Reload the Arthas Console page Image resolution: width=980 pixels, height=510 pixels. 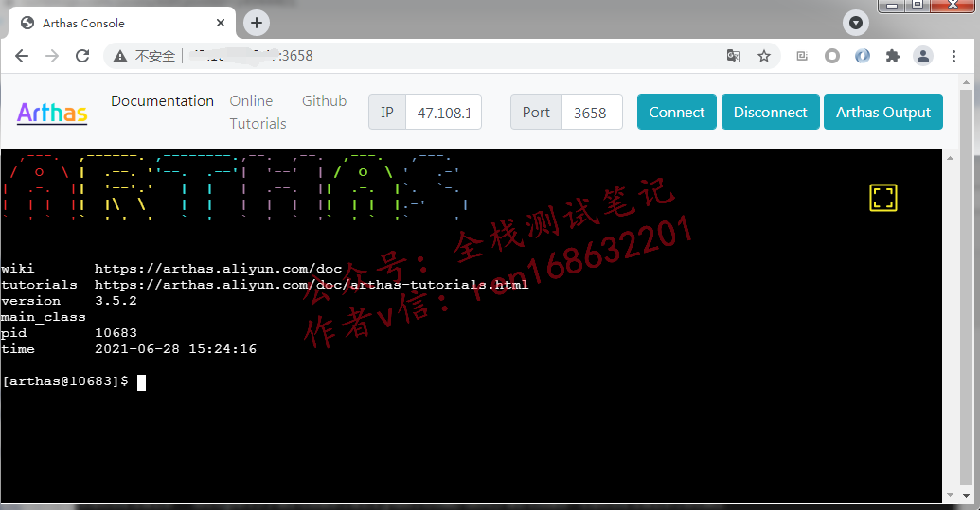coord(82,56)
